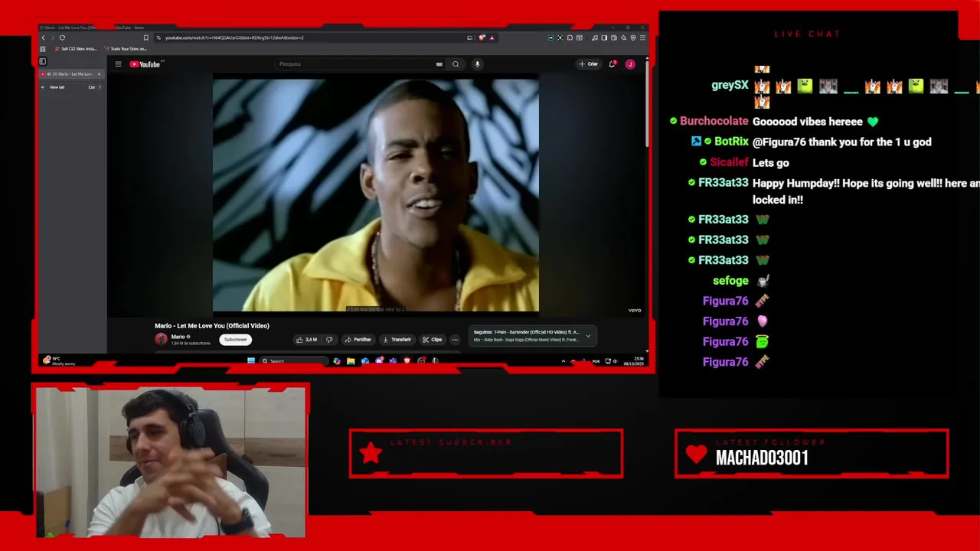Click the Transferir download button

[x=397, y=340]
